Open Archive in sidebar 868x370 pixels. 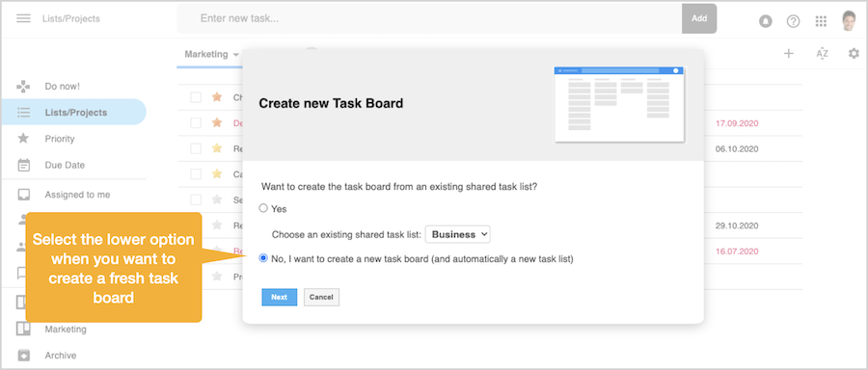click(61, 356)
